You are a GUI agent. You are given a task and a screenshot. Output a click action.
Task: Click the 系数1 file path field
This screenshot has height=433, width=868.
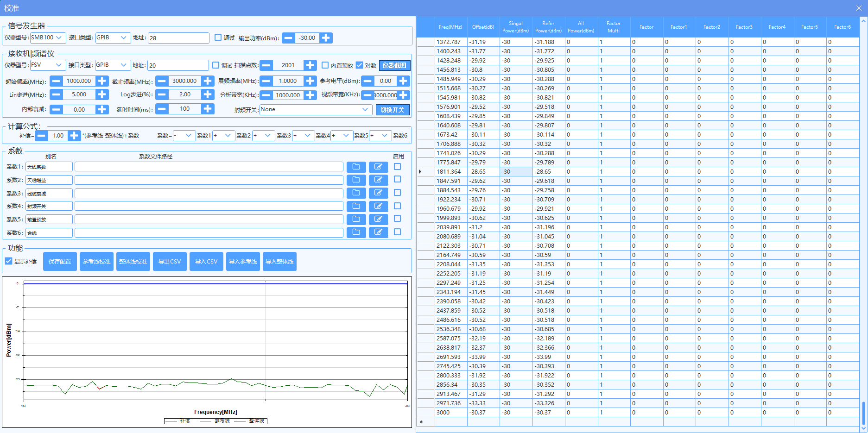click(x=209, y=167)
